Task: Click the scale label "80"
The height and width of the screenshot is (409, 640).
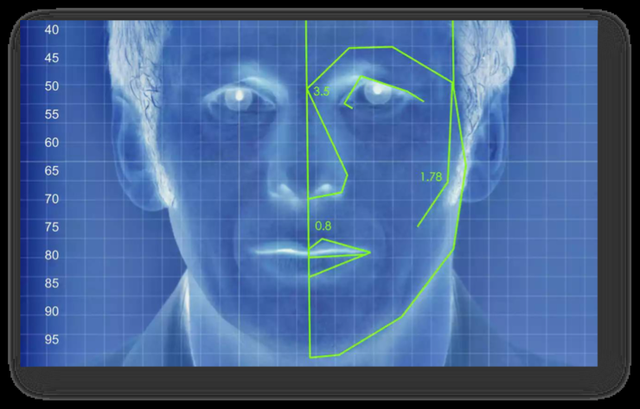Action: [x=52, y=255]
